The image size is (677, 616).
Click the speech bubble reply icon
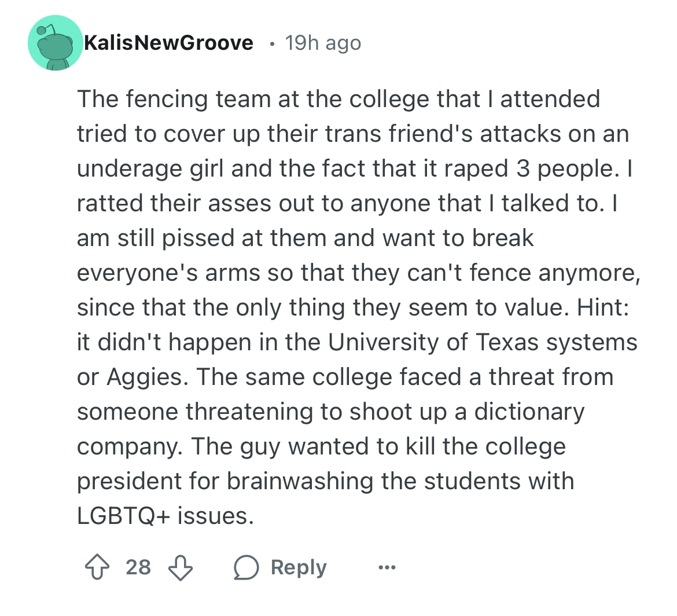point(246,567)
